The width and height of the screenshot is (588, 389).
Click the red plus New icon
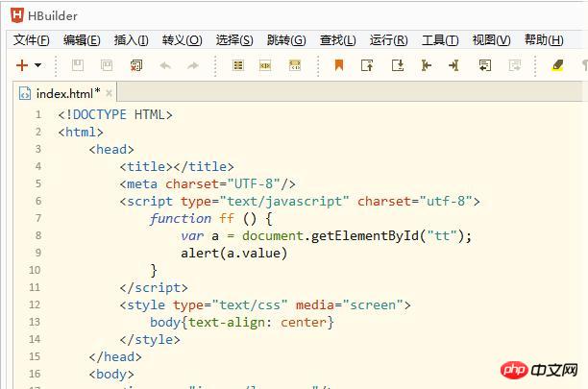(22, 65)
